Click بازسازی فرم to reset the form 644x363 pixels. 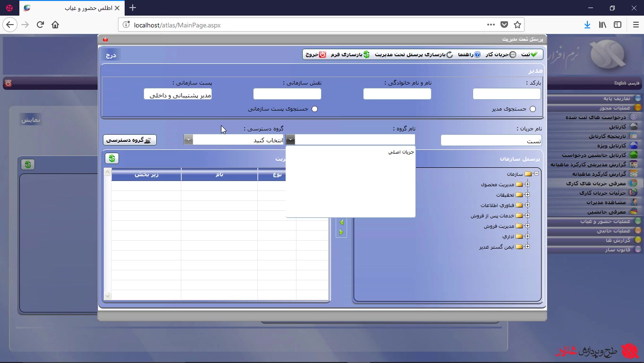tap(350, 54)
